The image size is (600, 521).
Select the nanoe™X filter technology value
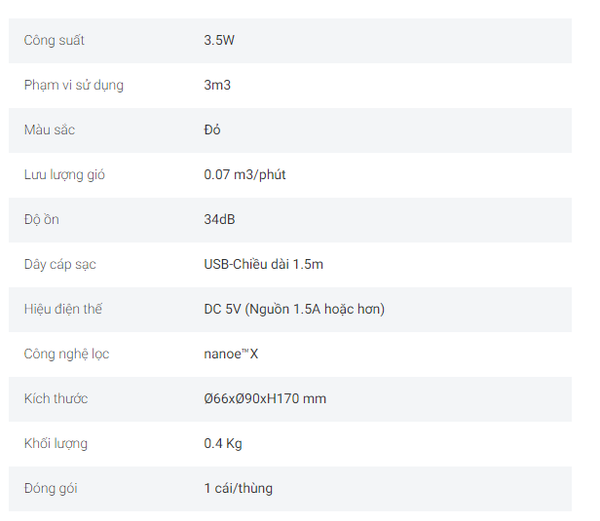pos(231,354)
